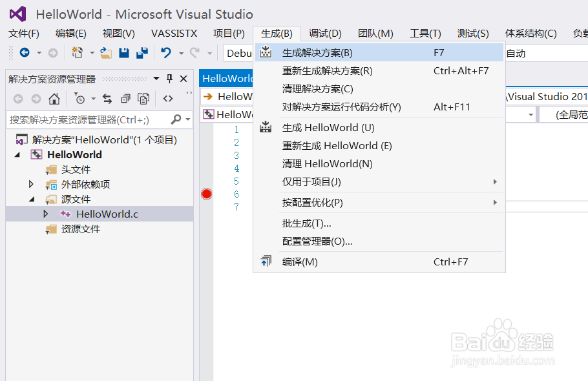588x381 pixels.
Task: Open the Undo history dropdown arrow
Action: 181,53
